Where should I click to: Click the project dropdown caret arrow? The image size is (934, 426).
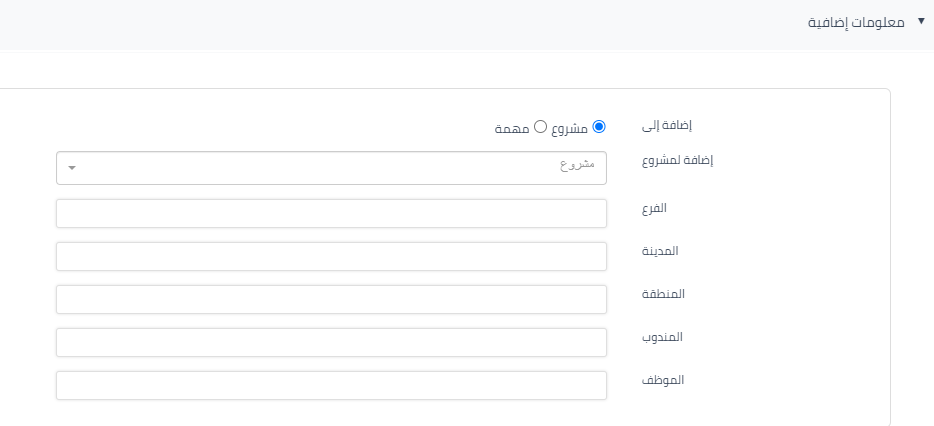pos(72,168)
